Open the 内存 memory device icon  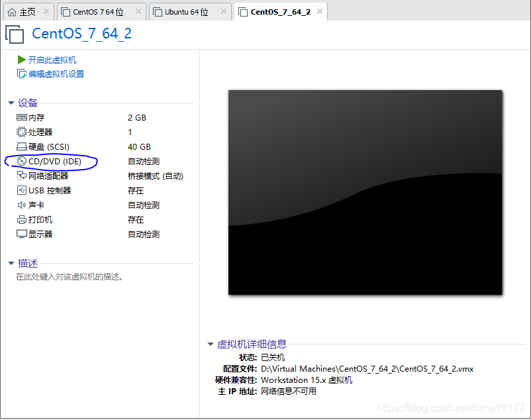[x=22, y=117]
